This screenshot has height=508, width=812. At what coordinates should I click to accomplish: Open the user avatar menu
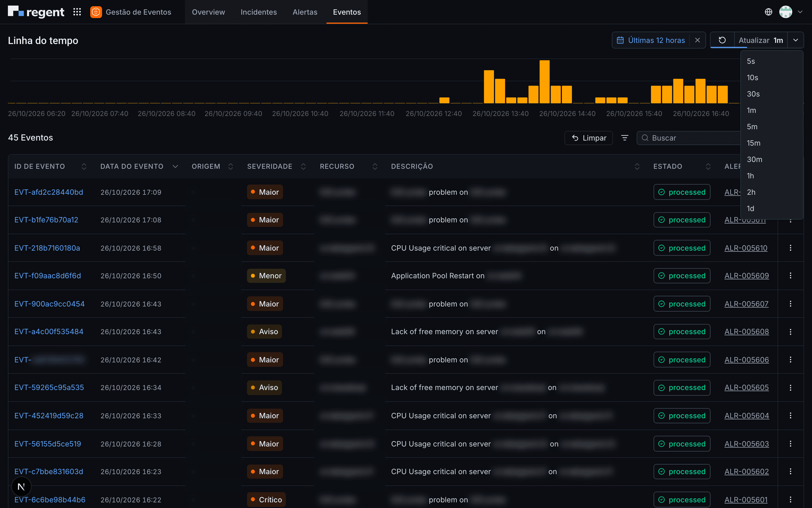coord(785,12)
